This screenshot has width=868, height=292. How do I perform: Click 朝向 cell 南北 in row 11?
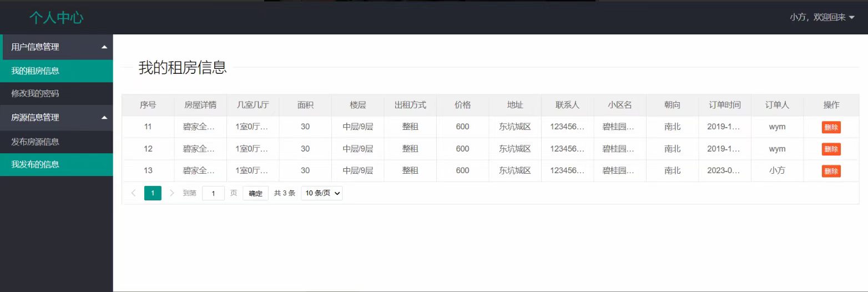coord(672,127)
